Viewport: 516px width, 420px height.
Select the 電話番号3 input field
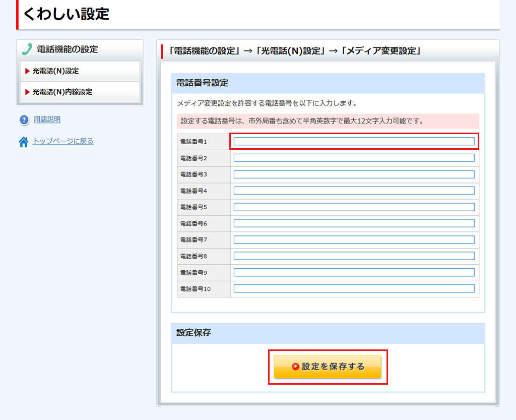click(354, 174)
